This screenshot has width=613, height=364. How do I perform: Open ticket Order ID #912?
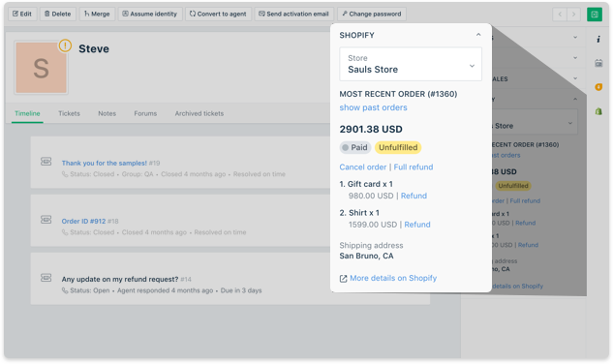tap(83, 222)
